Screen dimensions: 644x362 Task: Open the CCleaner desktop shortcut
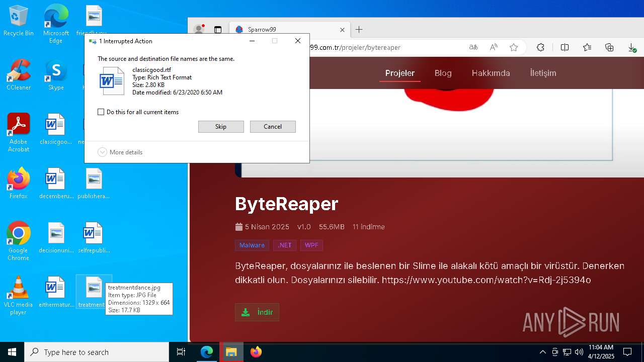18,75
